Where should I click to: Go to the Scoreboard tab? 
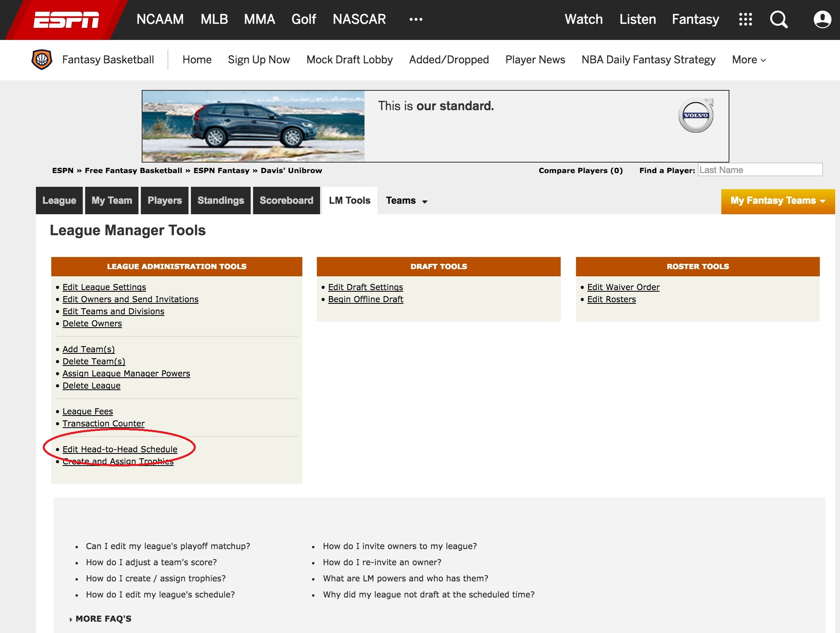(x=287, y=201)
